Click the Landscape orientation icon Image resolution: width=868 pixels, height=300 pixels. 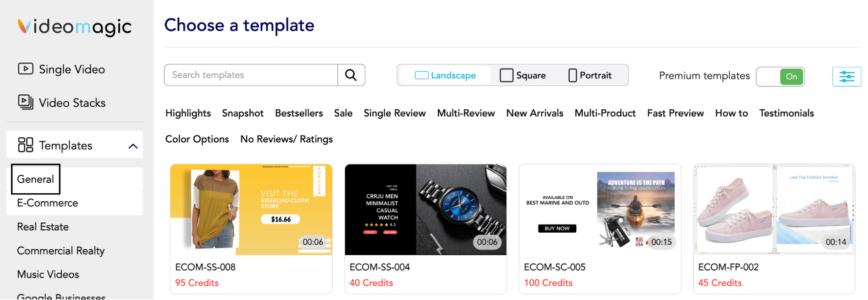point(421,76)
